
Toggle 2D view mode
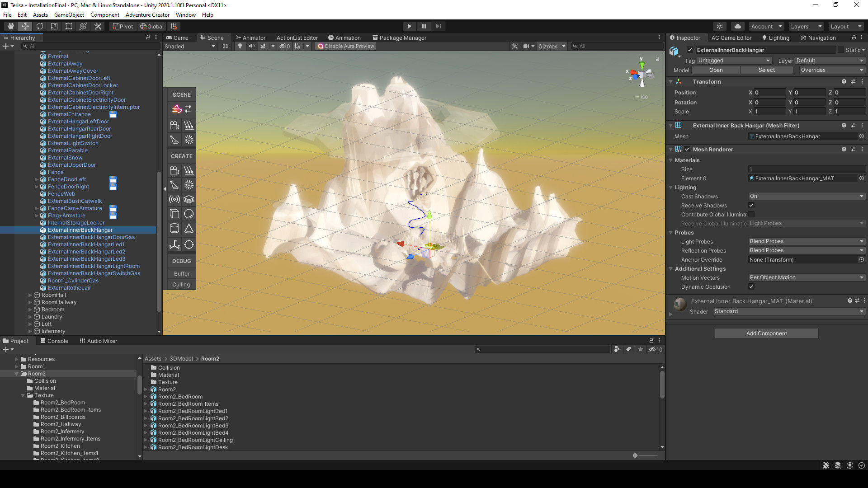tap(226, 46)
